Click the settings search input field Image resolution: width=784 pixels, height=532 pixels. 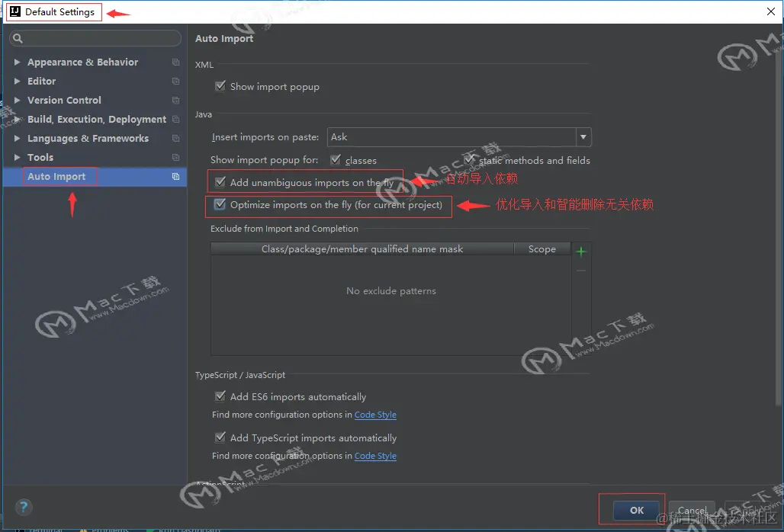click(95, 38)
